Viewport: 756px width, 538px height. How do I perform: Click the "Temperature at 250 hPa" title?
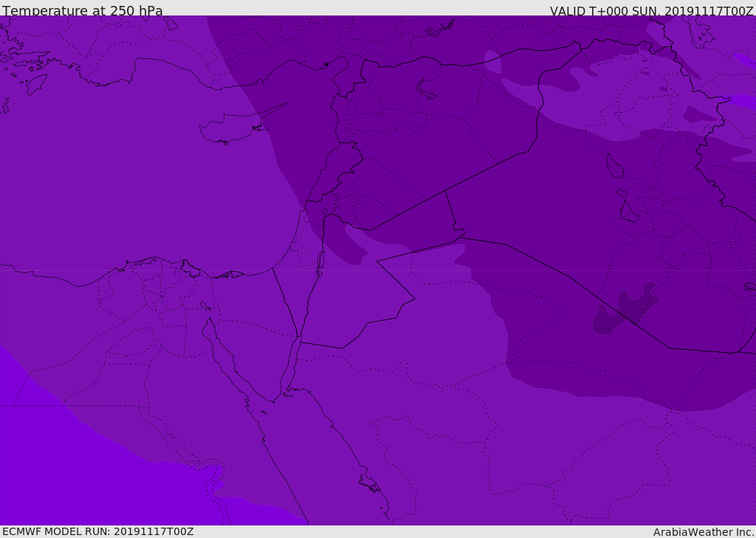click(x=83, y=11)
